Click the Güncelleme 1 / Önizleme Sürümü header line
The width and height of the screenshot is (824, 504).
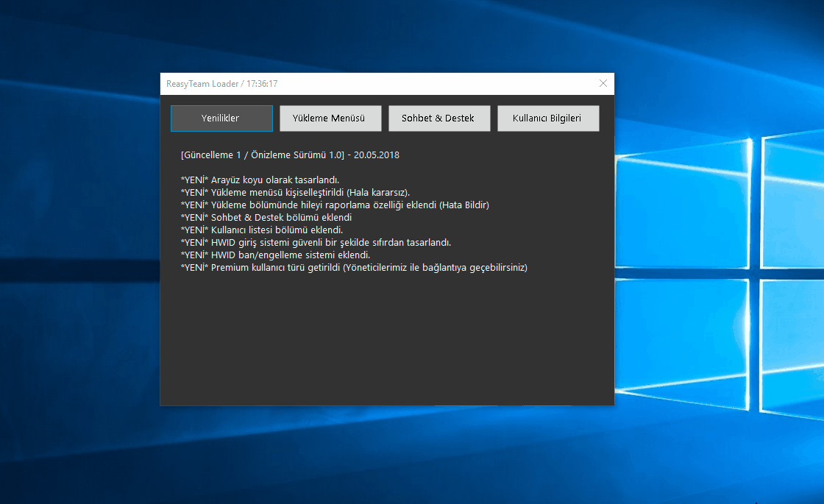tap(290, 155)
